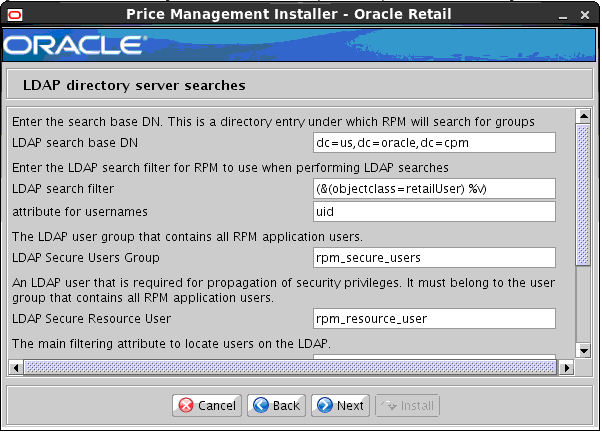
Task: Click the horizontal scrollbar right arrow
Action: click(566, 368)
